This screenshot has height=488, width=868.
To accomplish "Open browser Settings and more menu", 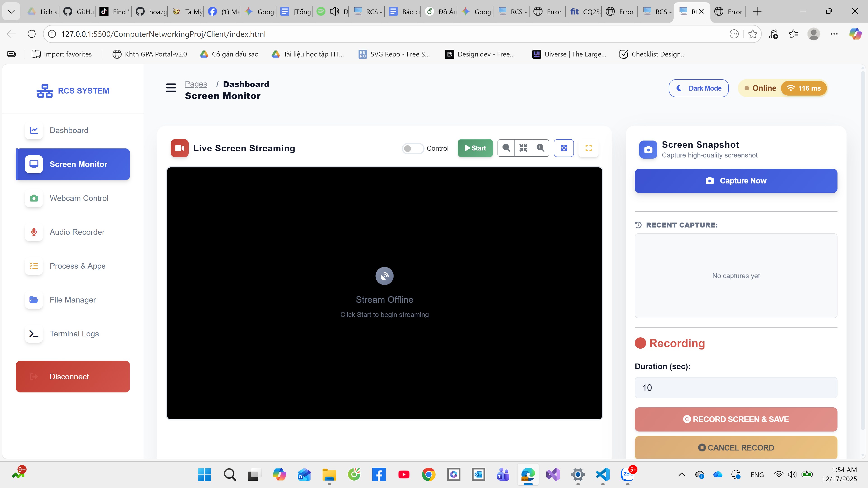I will pos(834,34).
